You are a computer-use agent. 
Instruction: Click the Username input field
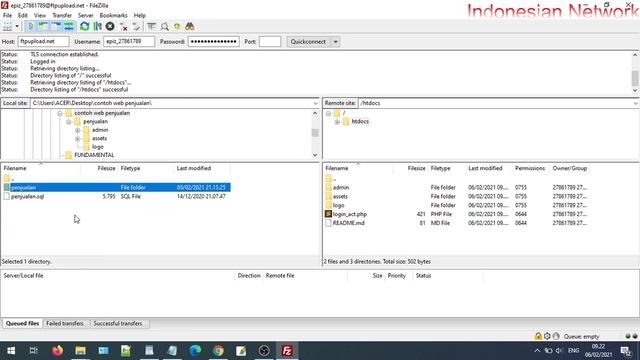[x=129, y=42]
